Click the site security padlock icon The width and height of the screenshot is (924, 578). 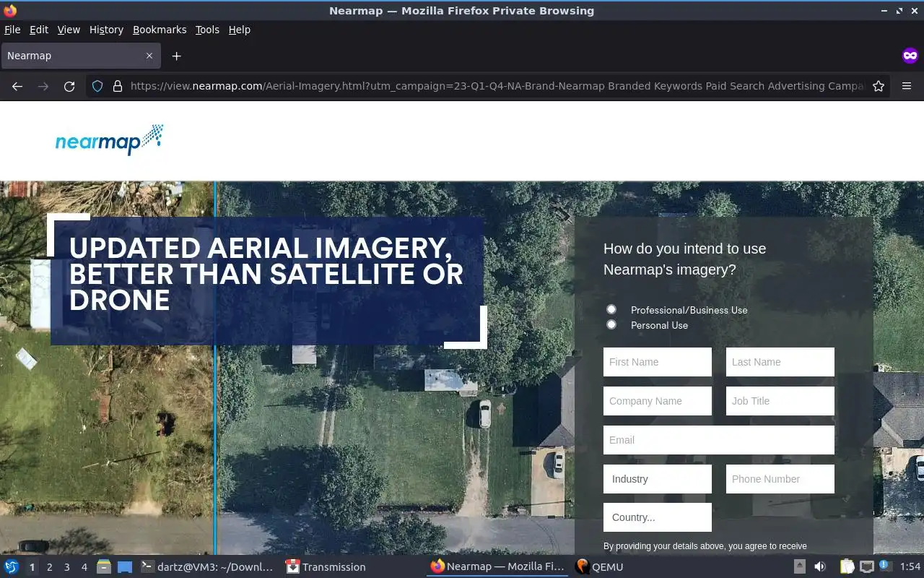pos(117,86)
